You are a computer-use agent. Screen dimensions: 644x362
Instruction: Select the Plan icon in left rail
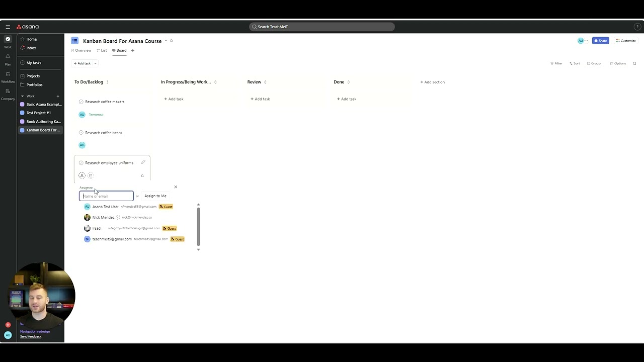[x=8, y=56]
